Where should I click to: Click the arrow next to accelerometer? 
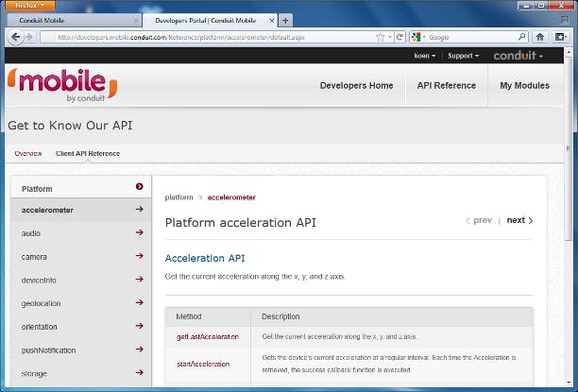pyautogui.click(x=140, y=209)
